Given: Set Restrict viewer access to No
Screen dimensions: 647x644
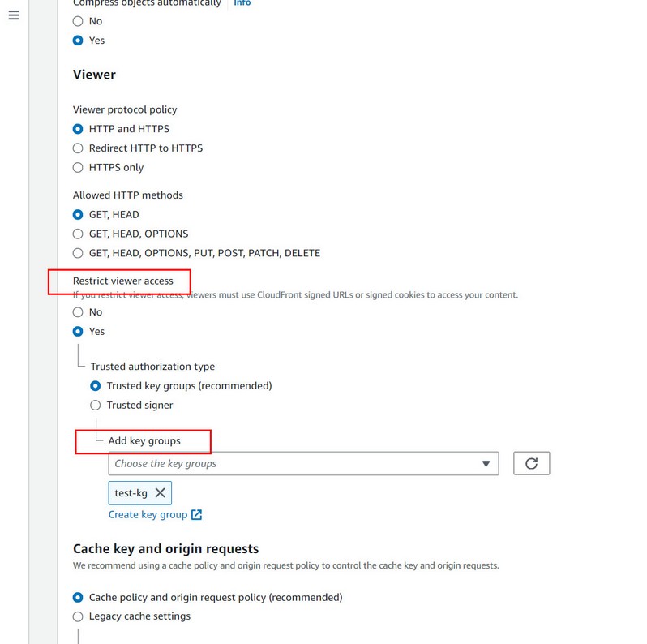Looking at the screenshot, I should click(x=78, y=312).
